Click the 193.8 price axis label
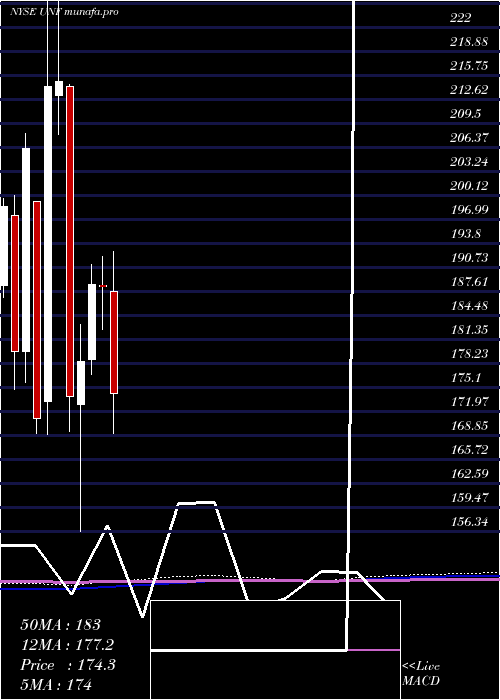The width and height of the screenshot is (500, 700). point(466,234)
